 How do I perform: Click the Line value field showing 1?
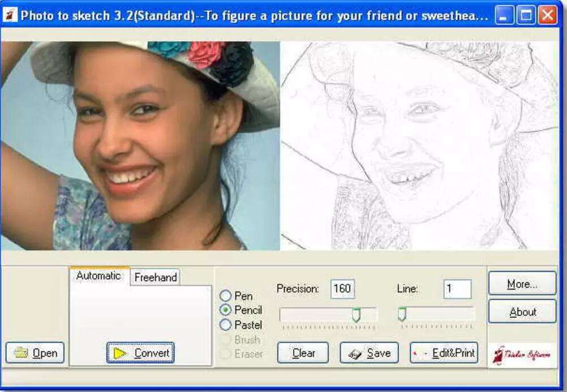pos(457,289)
